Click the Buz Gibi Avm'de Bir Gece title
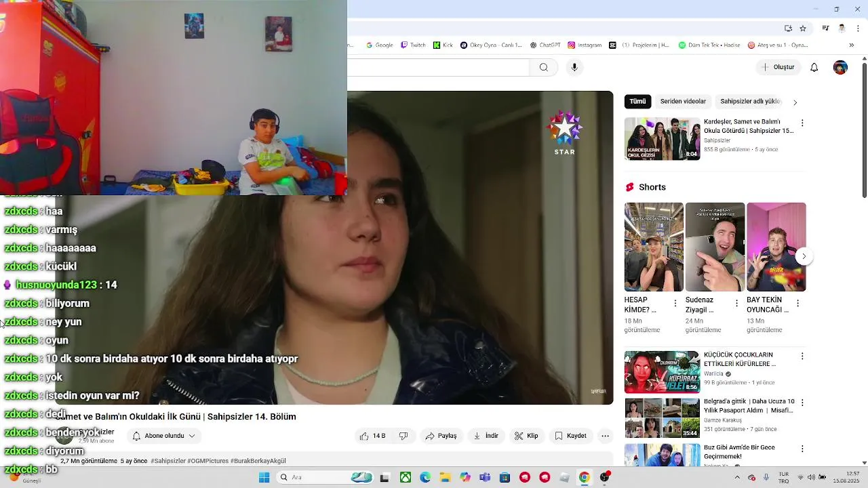Viewport: 868px width, 488px height. tap(739, 452)
